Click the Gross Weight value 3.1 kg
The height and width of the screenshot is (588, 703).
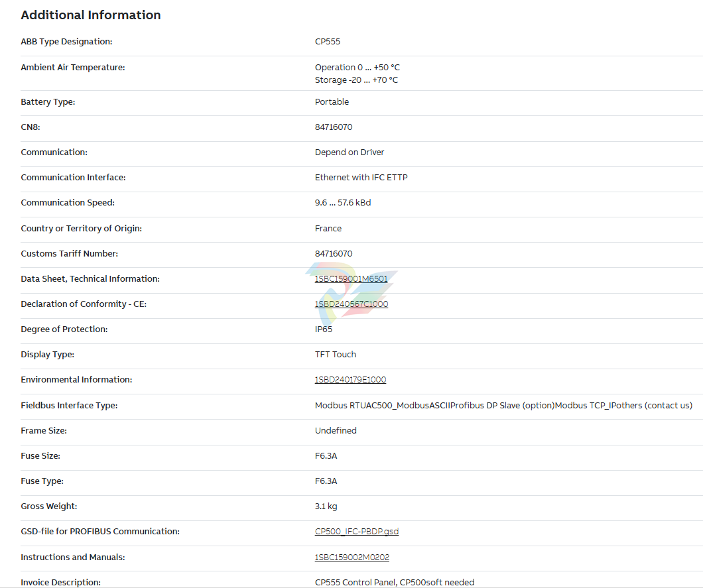(x=326, y=506)
